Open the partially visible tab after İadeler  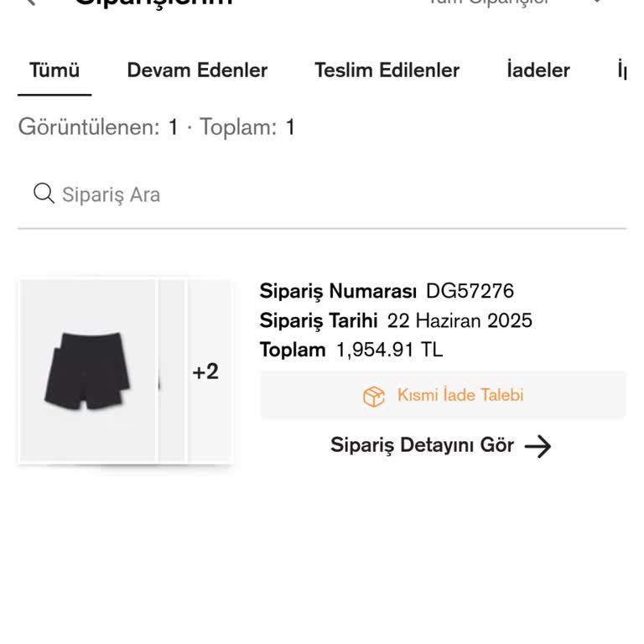click(621, 70)
